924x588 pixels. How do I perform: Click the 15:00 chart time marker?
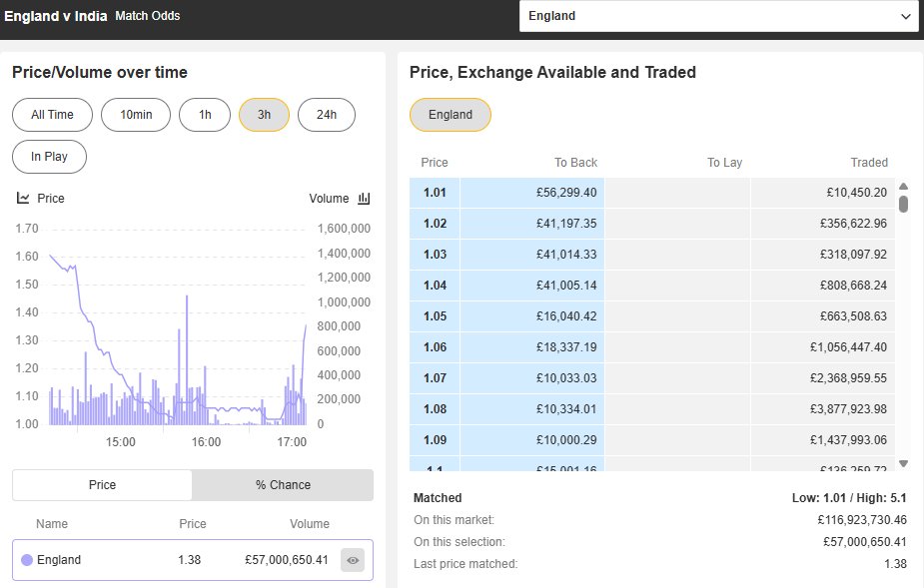(120, 442)
